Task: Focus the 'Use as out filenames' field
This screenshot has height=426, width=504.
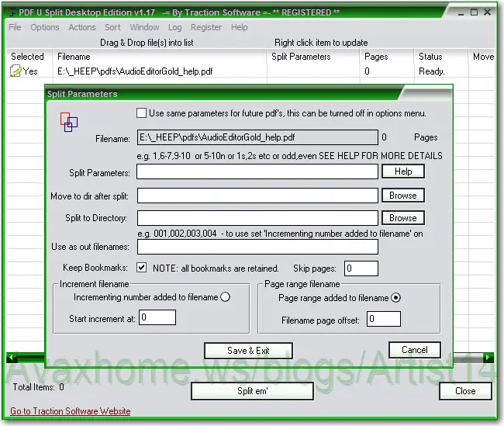Action: (x=257, y=247)
